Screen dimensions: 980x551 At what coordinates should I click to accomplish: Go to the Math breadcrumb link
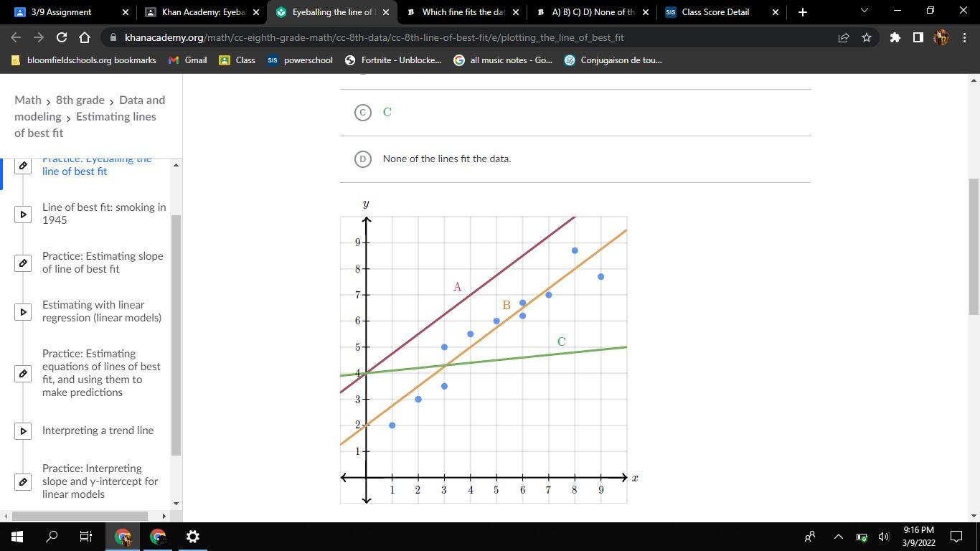(x=28, y=100)
